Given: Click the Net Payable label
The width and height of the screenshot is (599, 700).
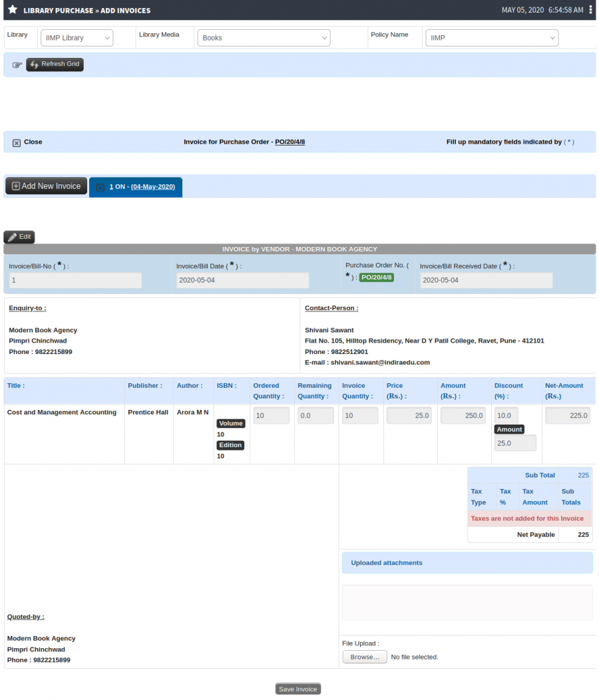Looking at the screenshot, I should point(536,535).
